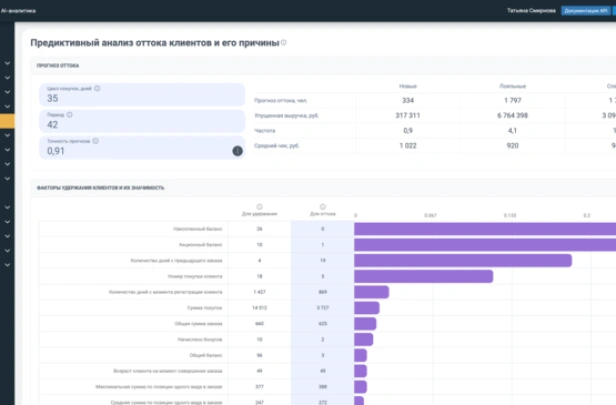Expand sidebar chevron directly below orange item

[x=8, y=136]
